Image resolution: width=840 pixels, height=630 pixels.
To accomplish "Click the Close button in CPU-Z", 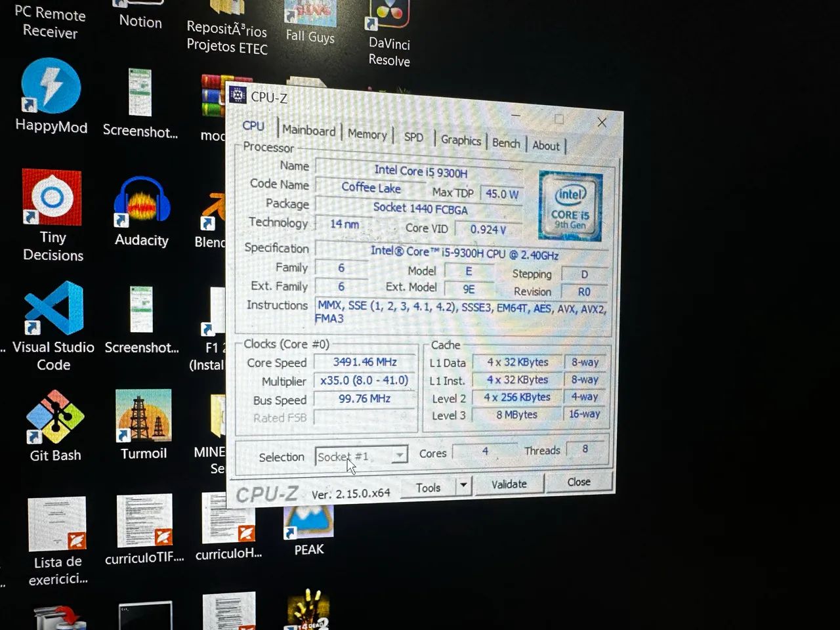I will coord(579,482).
